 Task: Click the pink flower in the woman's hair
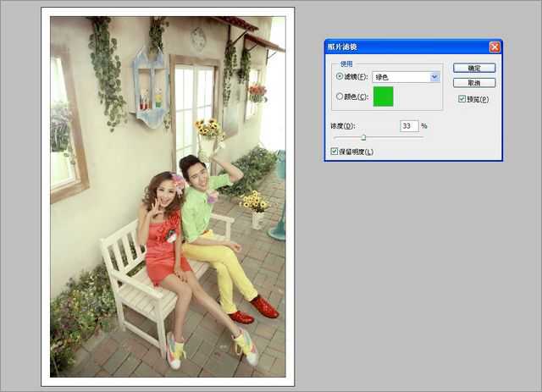[178, 180]
